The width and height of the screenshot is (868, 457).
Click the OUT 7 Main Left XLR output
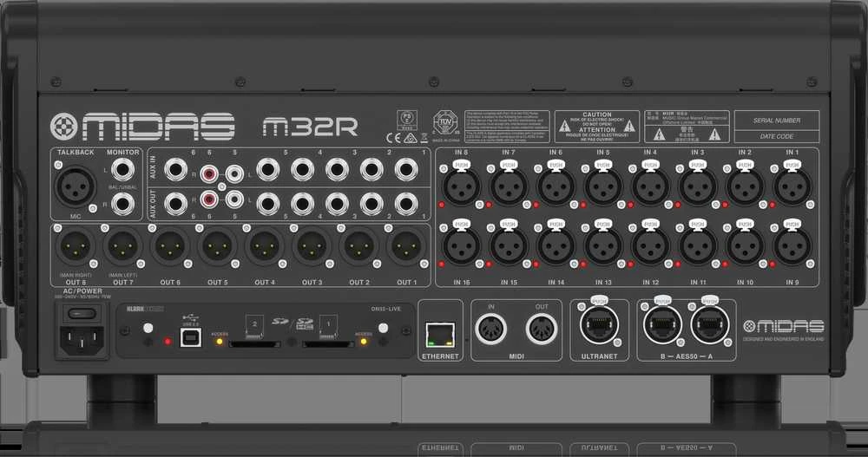123,246
